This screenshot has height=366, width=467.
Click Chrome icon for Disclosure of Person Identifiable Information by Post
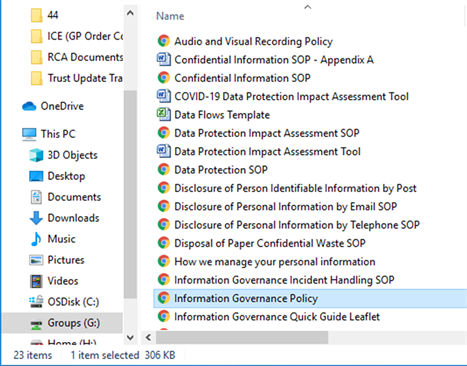point(164,188)
